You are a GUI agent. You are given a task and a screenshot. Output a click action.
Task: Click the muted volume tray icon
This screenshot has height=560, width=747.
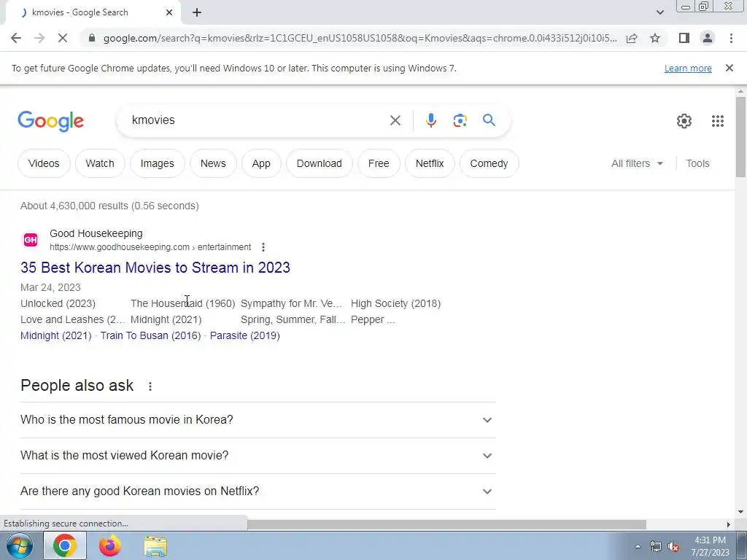point(673,547)
